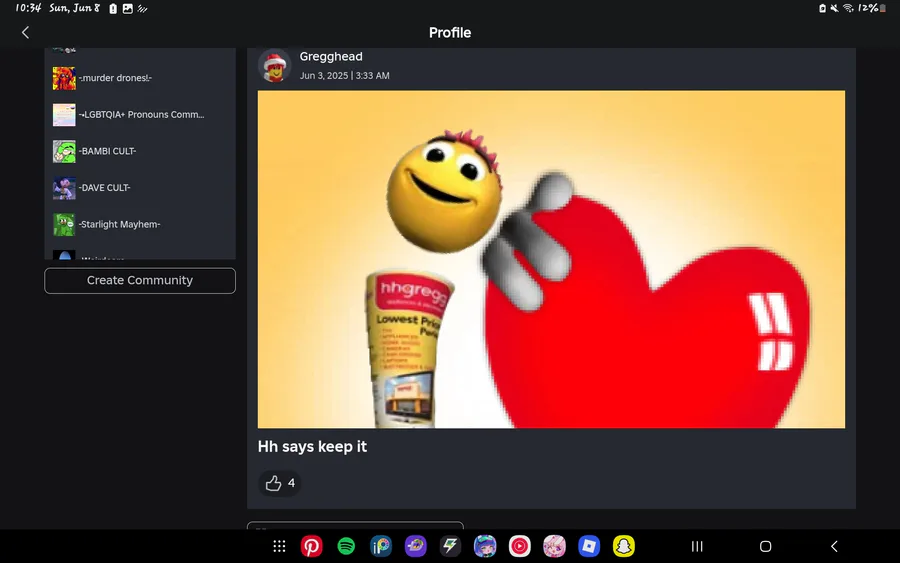Launch Roblox from the taskbar
This screenshot has height=563, width=900.
589,546
